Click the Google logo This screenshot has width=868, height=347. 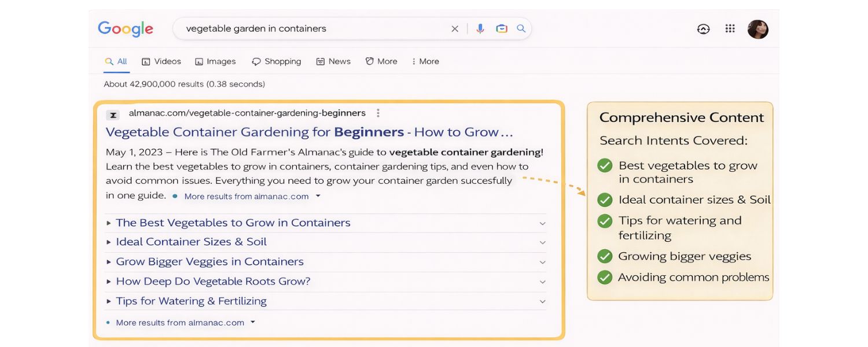click(x=125, y=28)
